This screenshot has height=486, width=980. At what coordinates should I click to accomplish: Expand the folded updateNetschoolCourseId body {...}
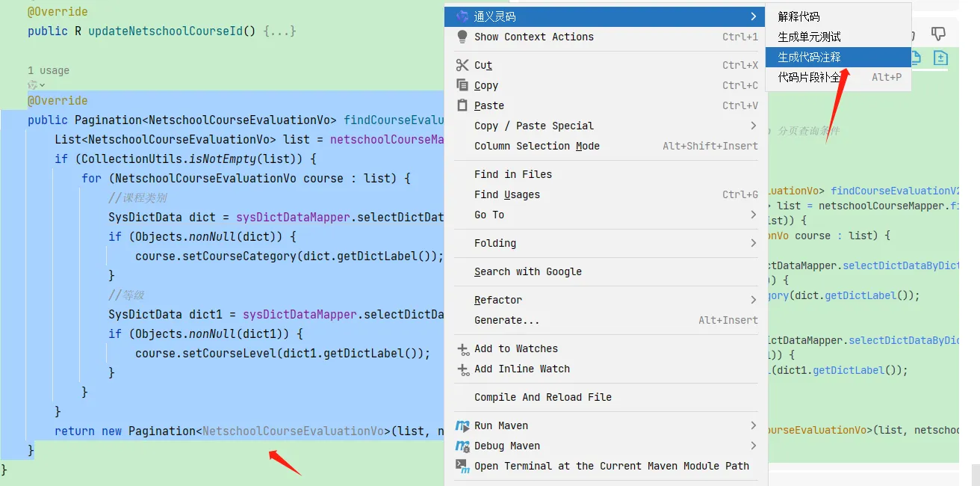(x=280, y=31)
